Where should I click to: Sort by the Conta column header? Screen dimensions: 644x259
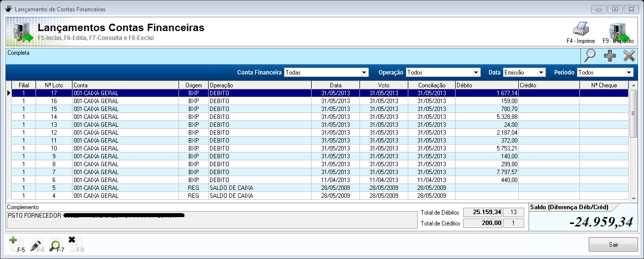pyautogui.click(x=126, y=85)
